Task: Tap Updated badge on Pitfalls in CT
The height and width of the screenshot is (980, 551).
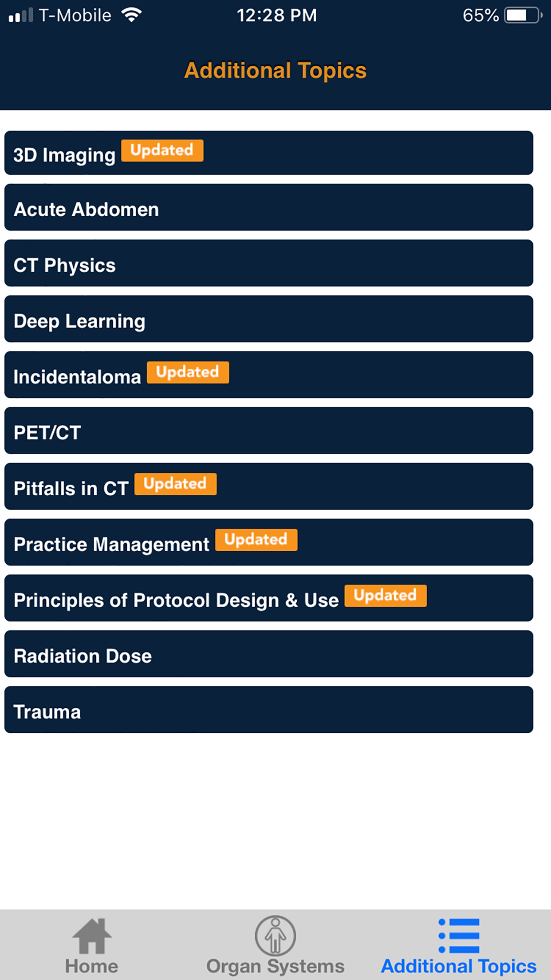Action: [176, 484]
